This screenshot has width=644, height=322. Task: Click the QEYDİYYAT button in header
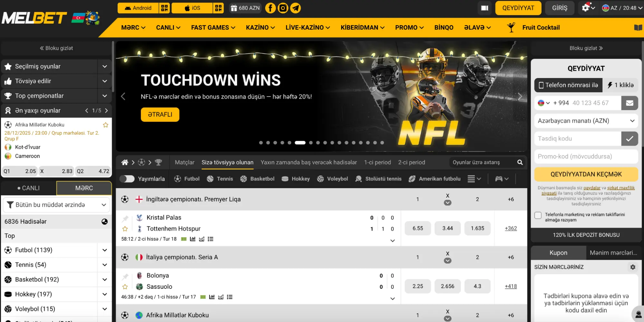point(518,8)
